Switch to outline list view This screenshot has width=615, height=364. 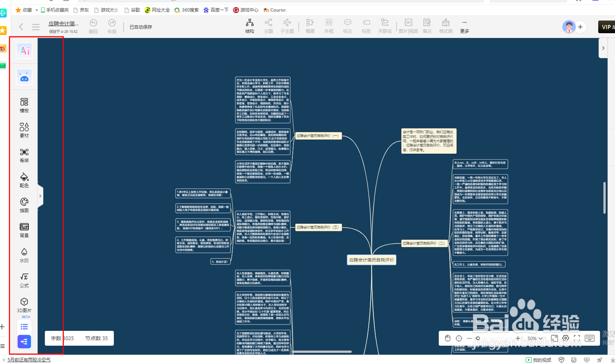tap(24, 327)
